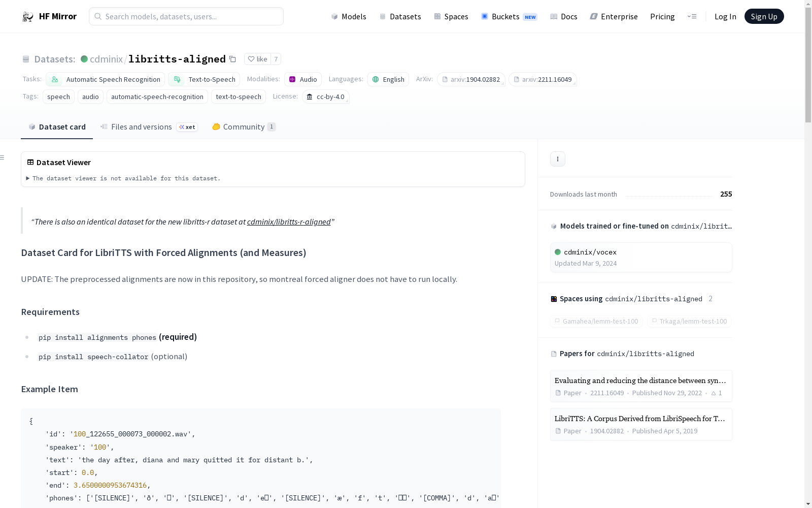This screenshot has height=508, width=812.
Task: Select the Automatic Speech Recognition task tag
Action: (106, 79)
